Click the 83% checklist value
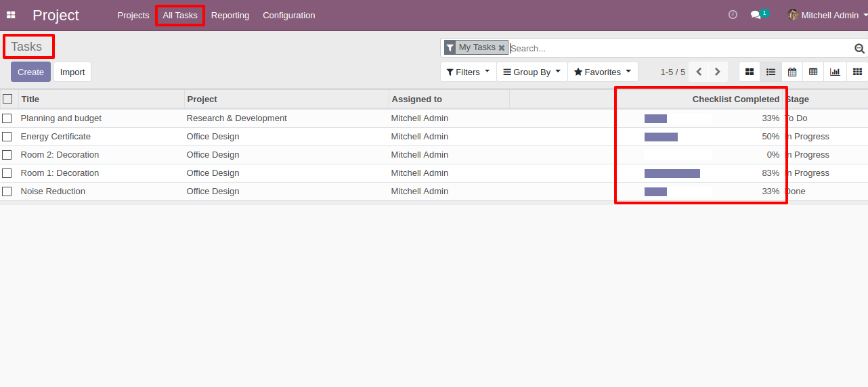 [771, 173]
